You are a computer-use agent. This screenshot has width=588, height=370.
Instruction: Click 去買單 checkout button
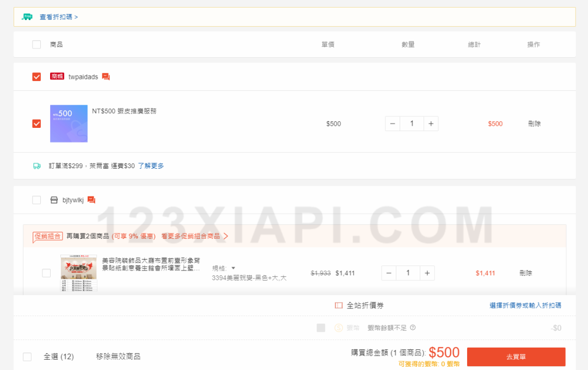[x=516, y=357]
